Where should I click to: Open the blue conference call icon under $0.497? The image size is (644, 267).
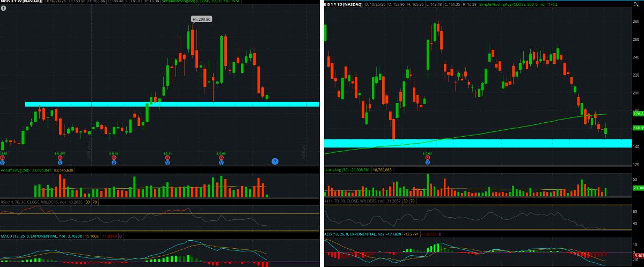pyautogui.click(x=60, y=162)
